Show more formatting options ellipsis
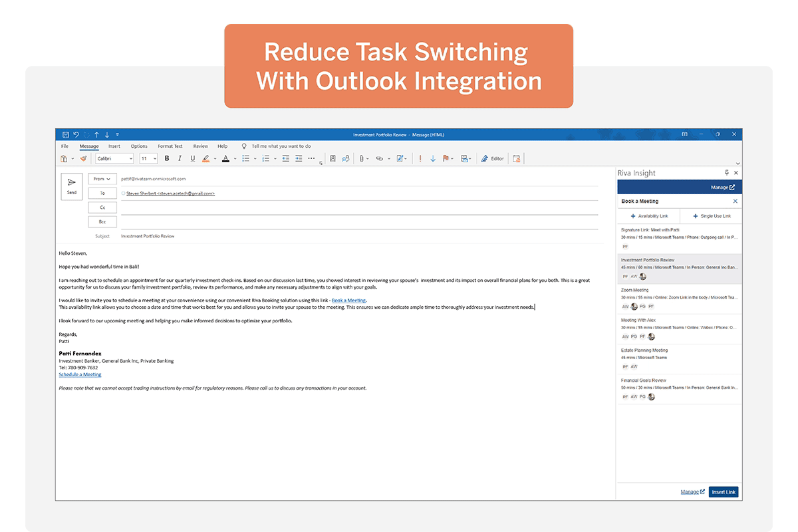798x532 pixels. point(312,158)
